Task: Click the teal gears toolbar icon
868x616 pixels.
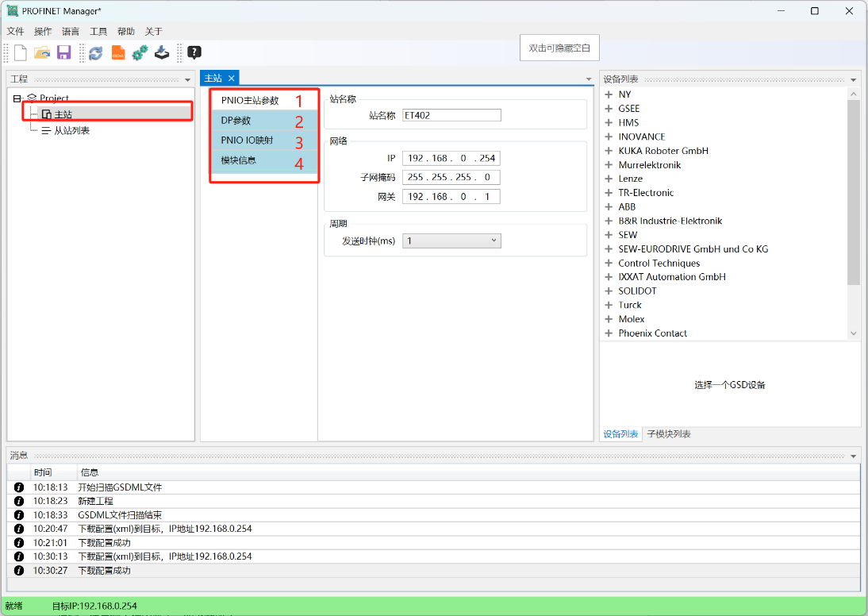Action: (x=140, y=52)
